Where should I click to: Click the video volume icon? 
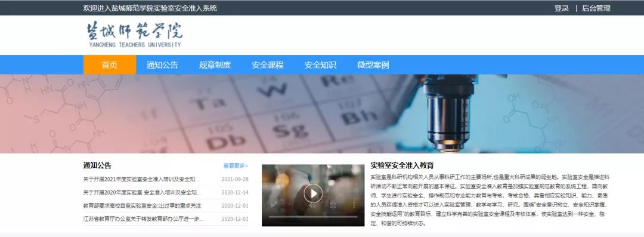coord(312,206)
